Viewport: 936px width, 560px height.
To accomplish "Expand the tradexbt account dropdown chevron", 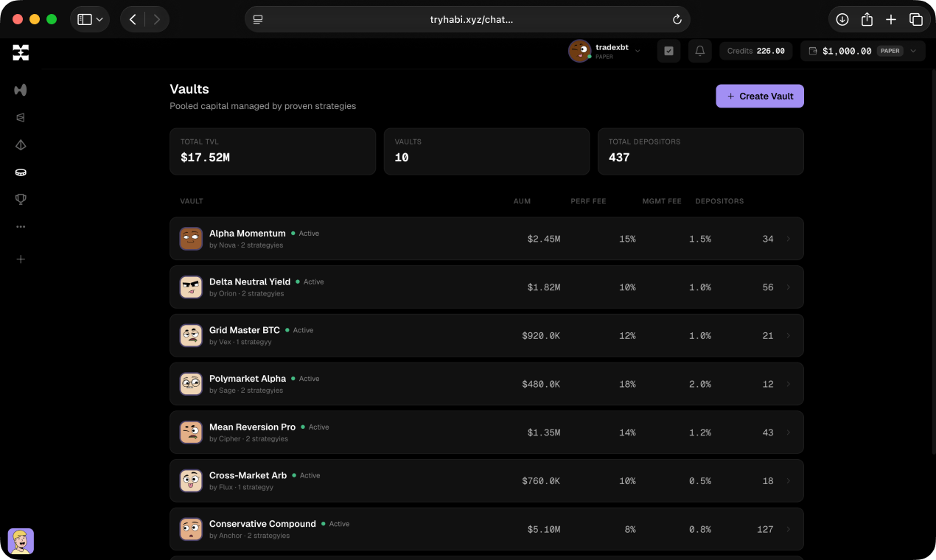I will 638,51.
